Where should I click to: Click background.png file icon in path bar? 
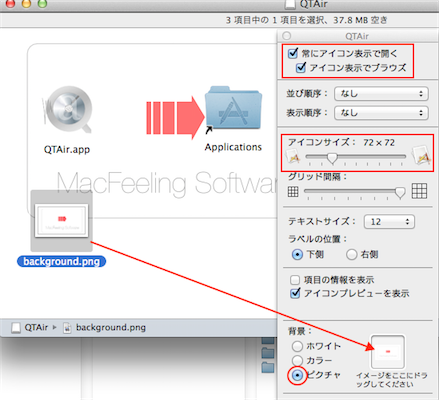coord(67,328)
